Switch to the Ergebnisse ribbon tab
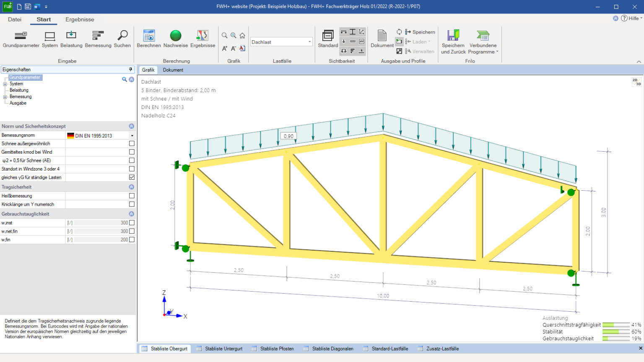 point(80,20)
